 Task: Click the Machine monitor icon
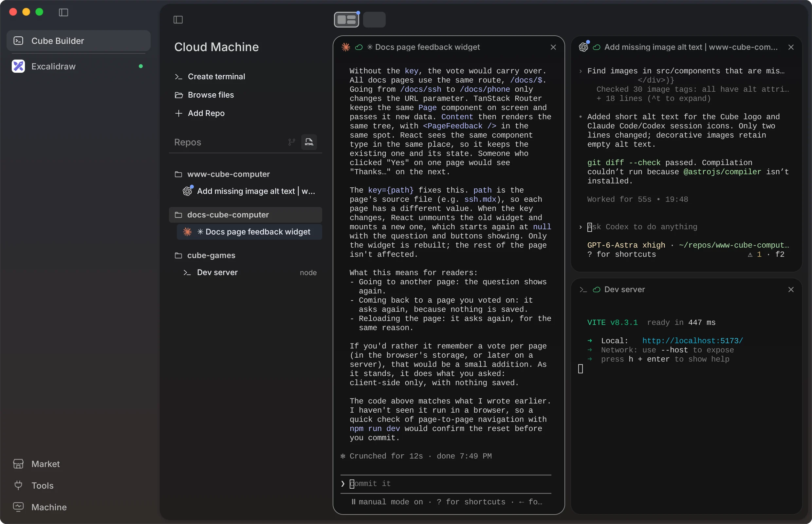pos(18,507)
